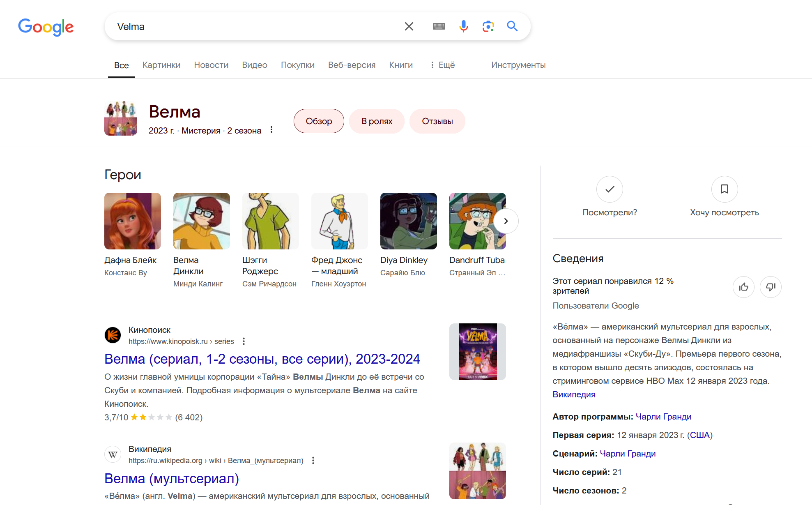Viewport: 812px width, 505px height.
Task: Click the Велма title heading
Action: [175, 112]
